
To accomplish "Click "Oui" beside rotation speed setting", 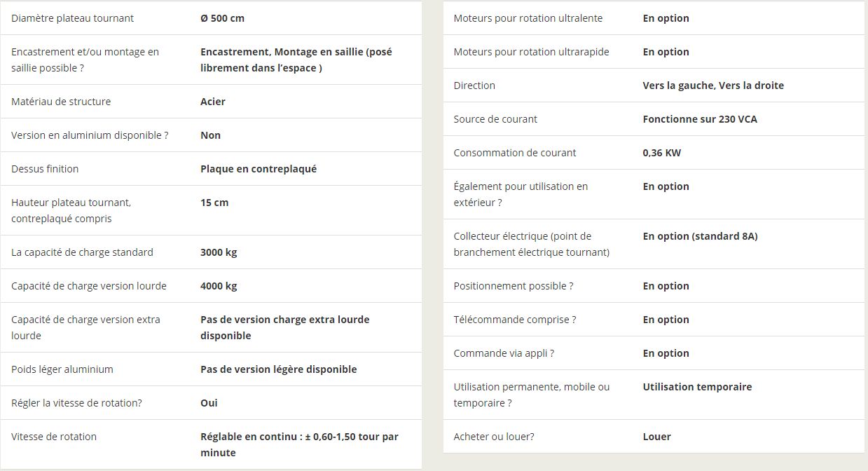I will pos(209,403).
